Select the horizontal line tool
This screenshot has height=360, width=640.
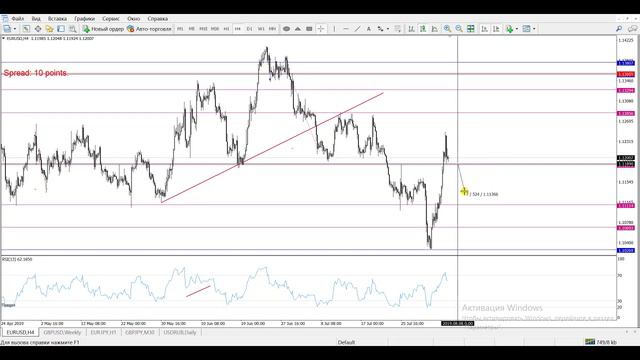346,29
